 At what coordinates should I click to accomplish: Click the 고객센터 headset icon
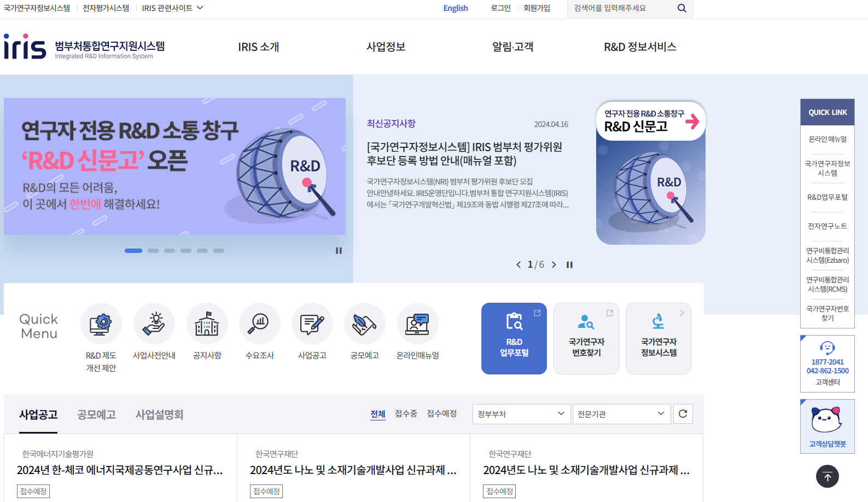pos(828,348)
